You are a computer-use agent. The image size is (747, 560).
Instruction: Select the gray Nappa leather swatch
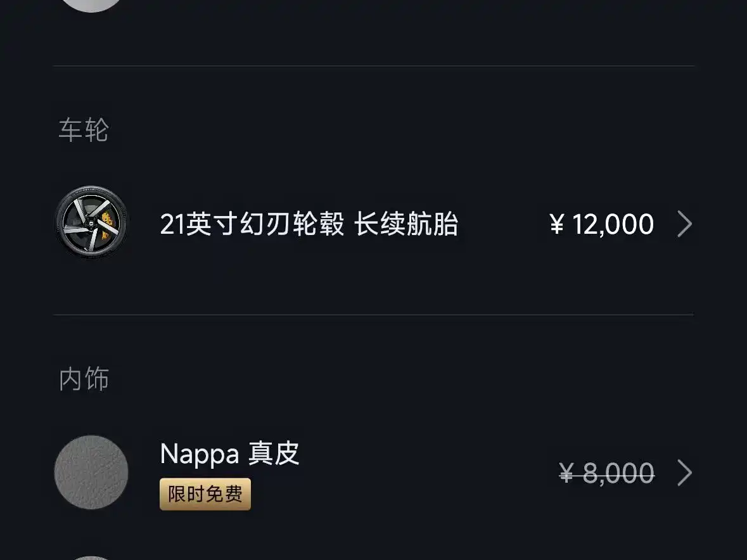pyautogui.click(x=91, y=473)
